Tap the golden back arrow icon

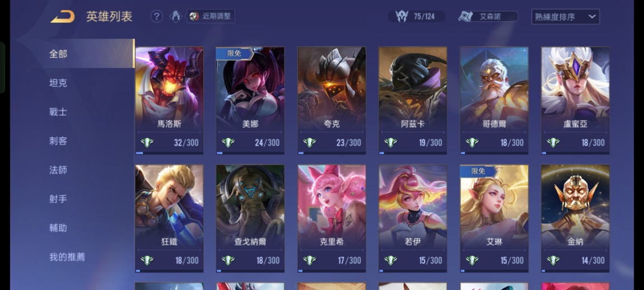pyautogui.click(x=63, y=17)
